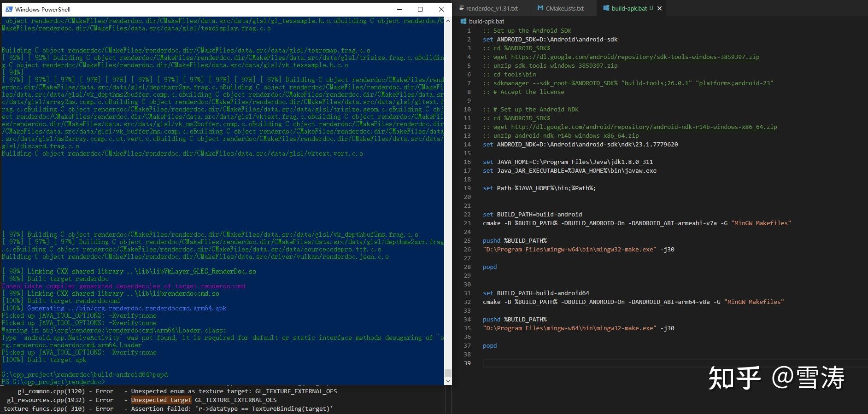Click 'popd' on line 28
The image size is (868, 414).
coord(490,267)
